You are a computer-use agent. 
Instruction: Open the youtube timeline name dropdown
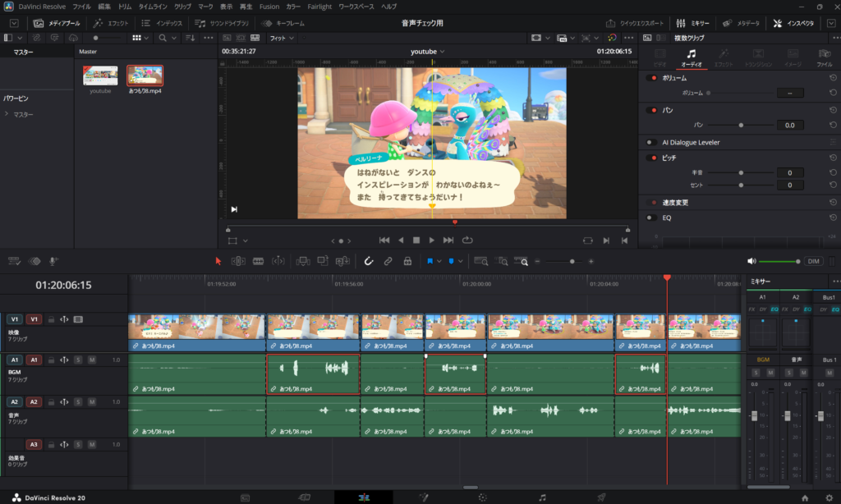(x=443, y=51)
